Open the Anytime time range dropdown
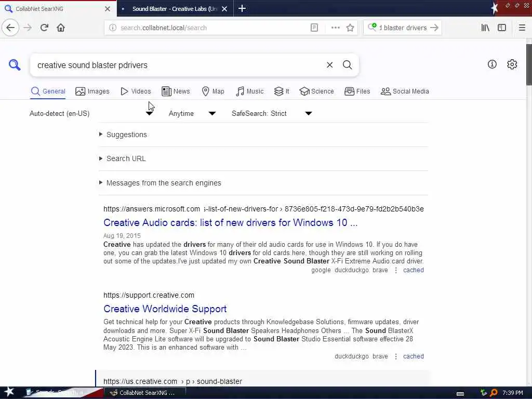Viewport: 532px width, 399px height. 192,114
